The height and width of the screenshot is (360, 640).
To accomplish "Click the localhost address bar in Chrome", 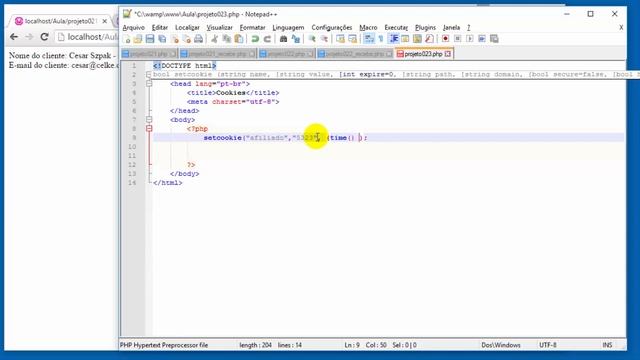I will tap(87, 37).
